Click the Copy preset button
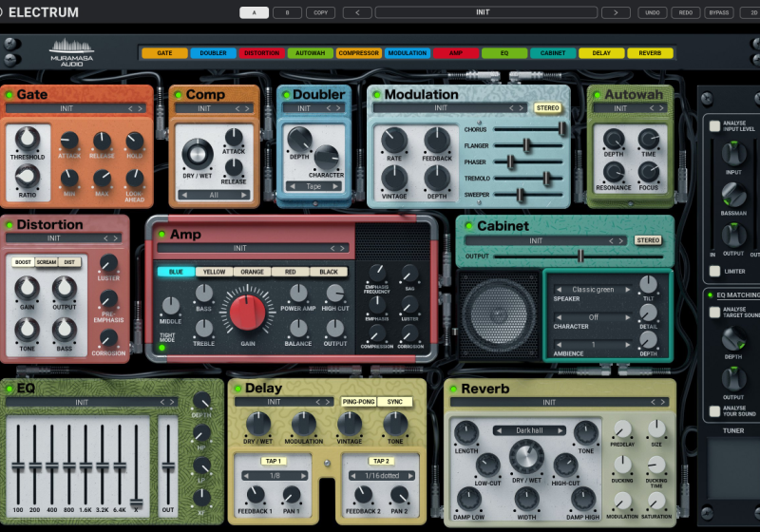The width and height of the screenshot is (760, 532). click(319, 12)
